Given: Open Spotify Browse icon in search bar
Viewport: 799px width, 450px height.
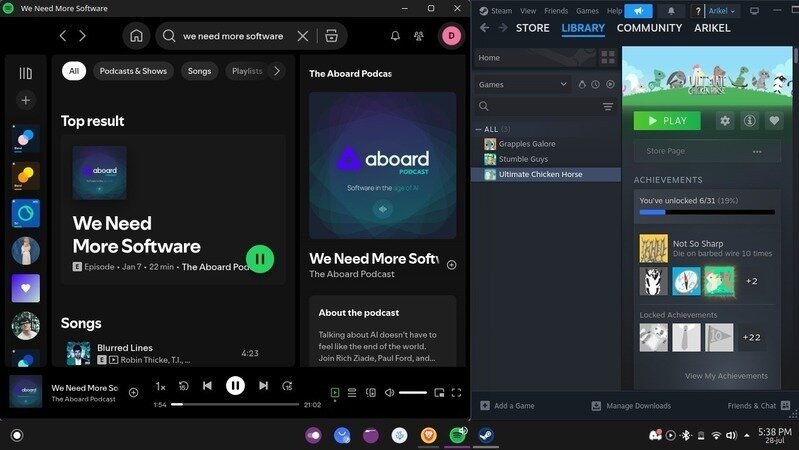Looking at the screenshot, I should pyautogui.click(x=332, y=36).
